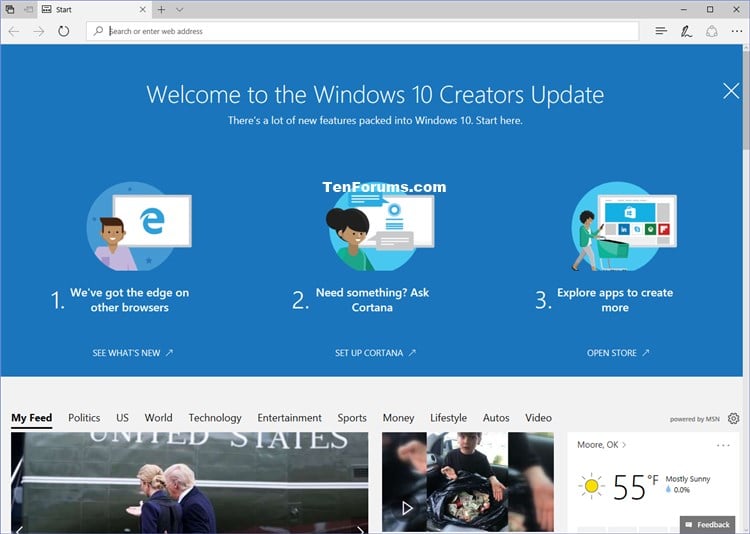Click the Cortana illustration

click(380, 226)
